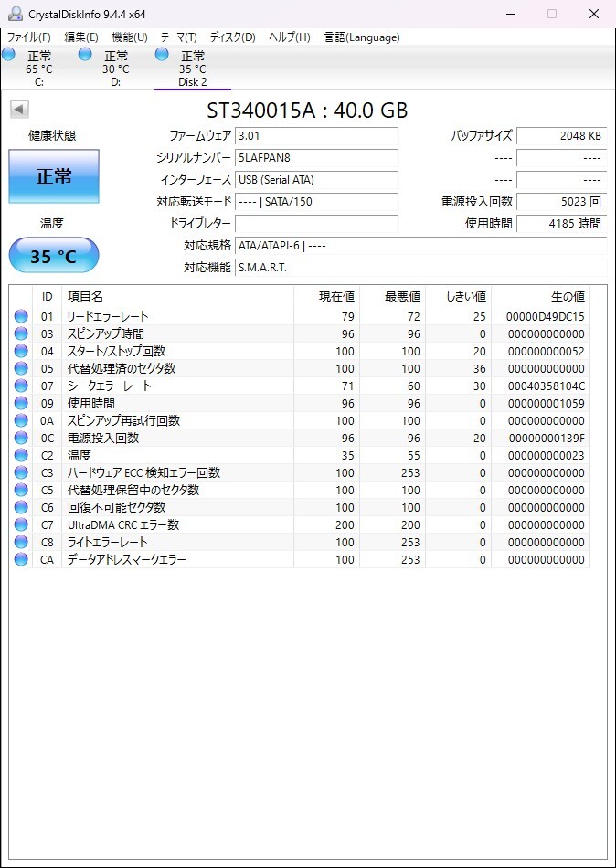The height and width of the screenshot is (868, 616).
Task: Click the previous disk arrow button
Action: click(x=20, y=109)
